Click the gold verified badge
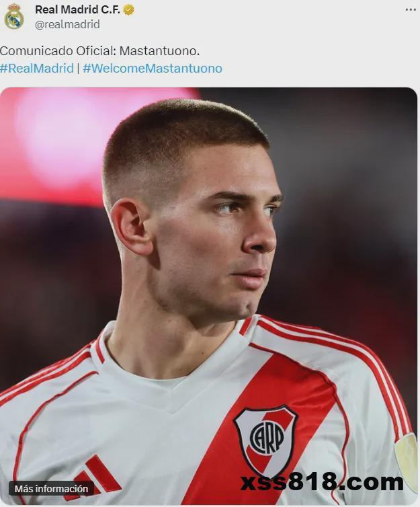Viewport: 420px width, 507px height. coord(129,10)
